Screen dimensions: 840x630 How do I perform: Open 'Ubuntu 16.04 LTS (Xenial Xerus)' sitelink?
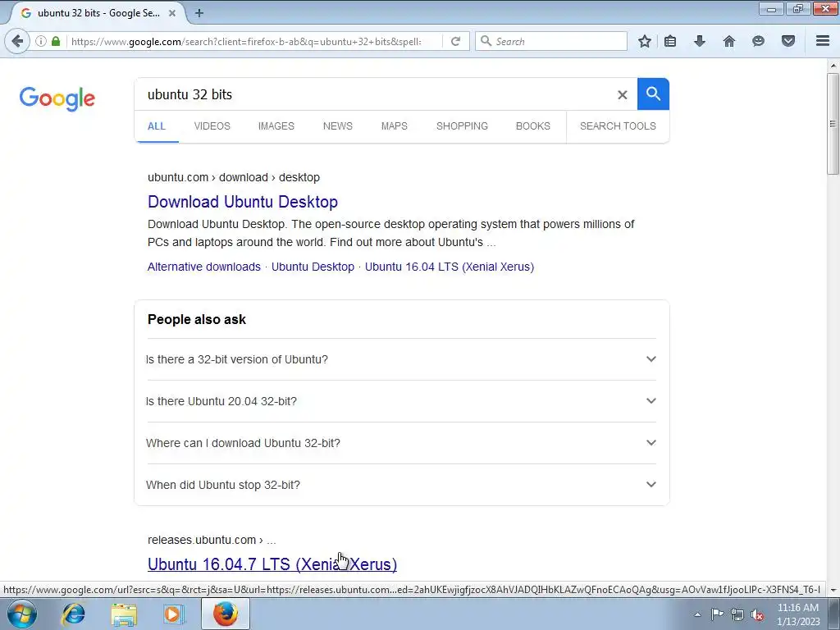coord(450,267)
